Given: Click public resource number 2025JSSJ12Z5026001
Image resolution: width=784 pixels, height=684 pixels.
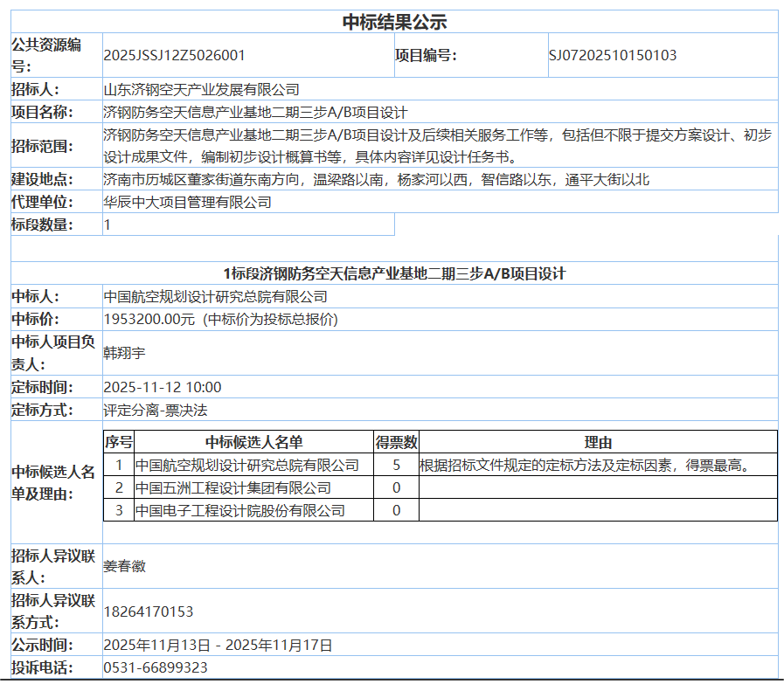Looking at the screenshot, I should point(174,55).
